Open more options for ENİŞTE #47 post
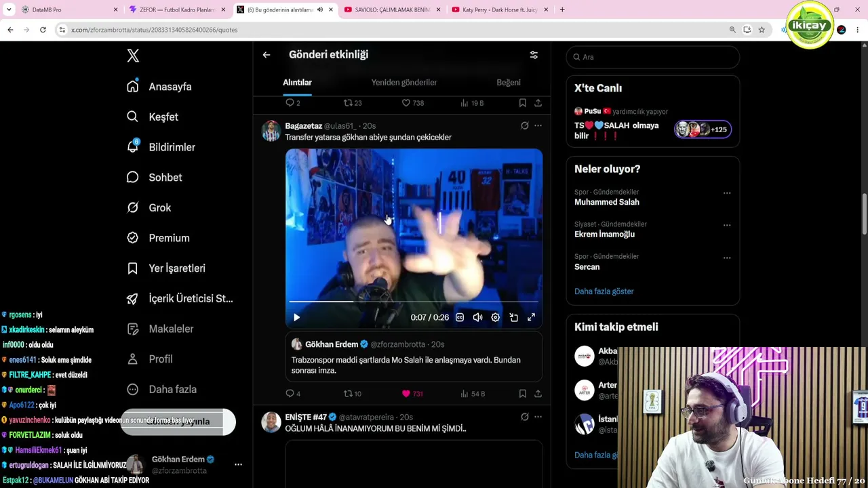 (538, 417)
